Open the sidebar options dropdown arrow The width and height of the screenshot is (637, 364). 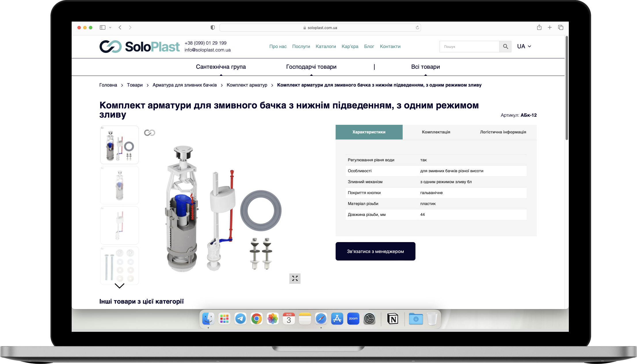tap(110, 28)
